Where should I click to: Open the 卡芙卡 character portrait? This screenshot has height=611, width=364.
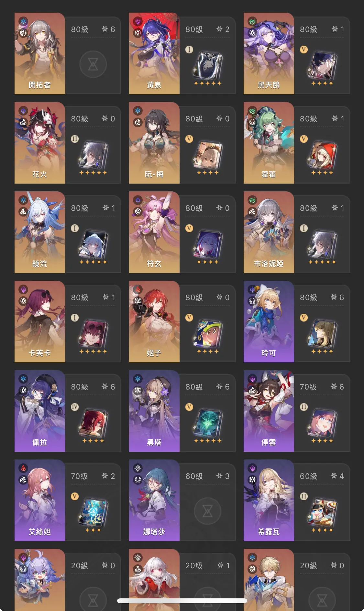click(x=40, y=322)
